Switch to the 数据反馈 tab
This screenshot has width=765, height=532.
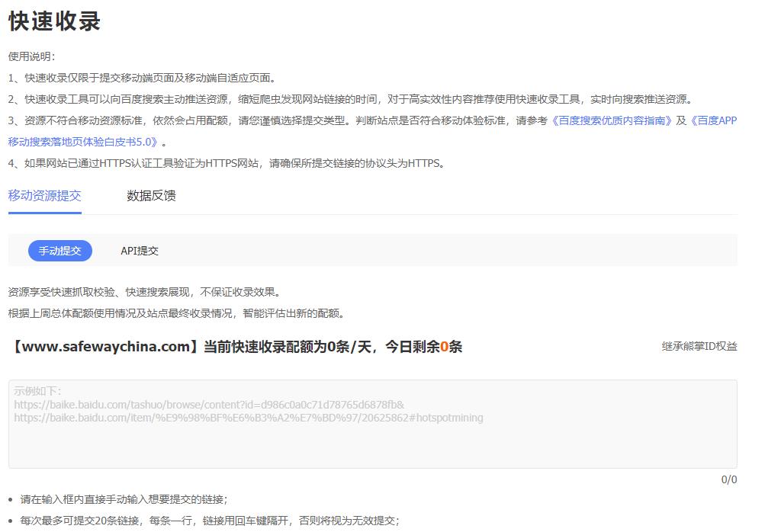150,196
